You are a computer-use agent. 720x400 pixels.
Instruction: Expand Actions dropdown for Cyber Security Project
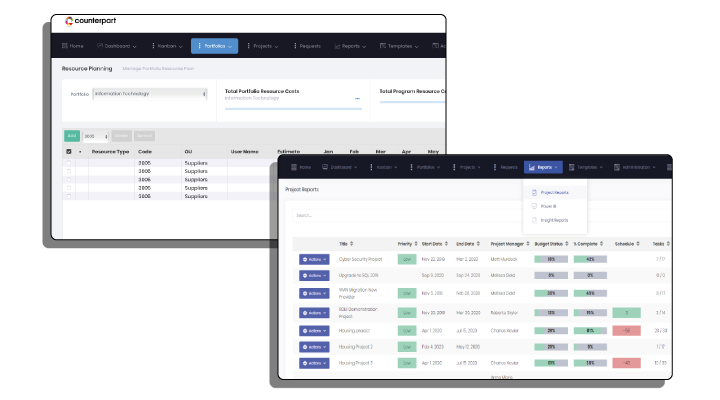314,259
